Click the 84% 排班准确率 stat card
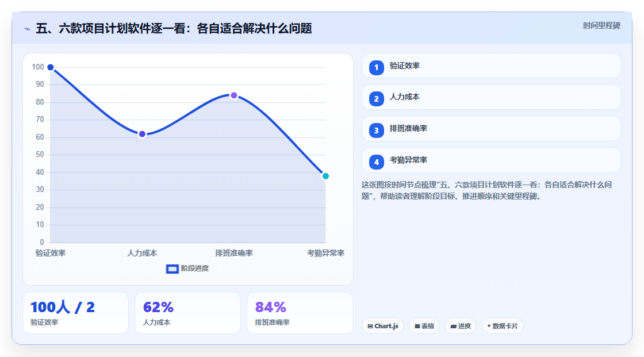644x357 pixels. point(300,313)
